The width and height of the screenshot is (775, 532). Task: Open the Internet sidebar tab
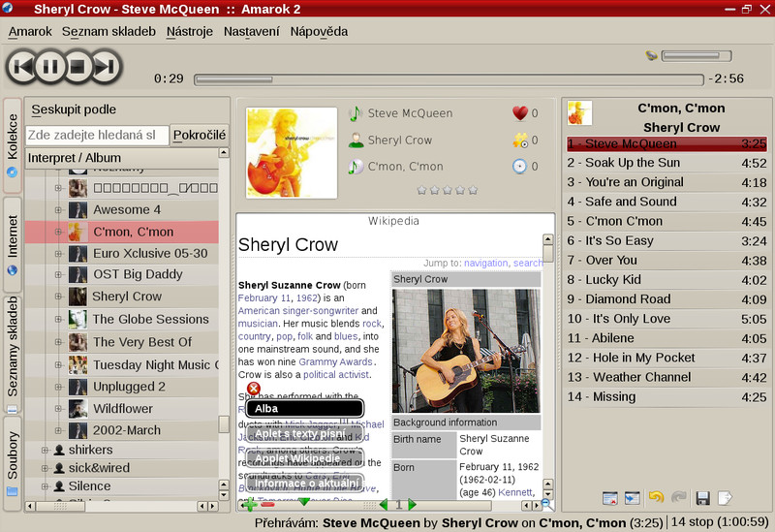(x=13, y=245)
